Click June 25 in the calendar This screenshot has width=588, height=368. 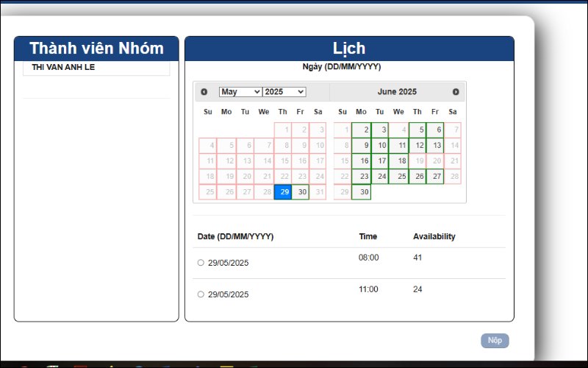pyautogui.click(x=398, y=177)
